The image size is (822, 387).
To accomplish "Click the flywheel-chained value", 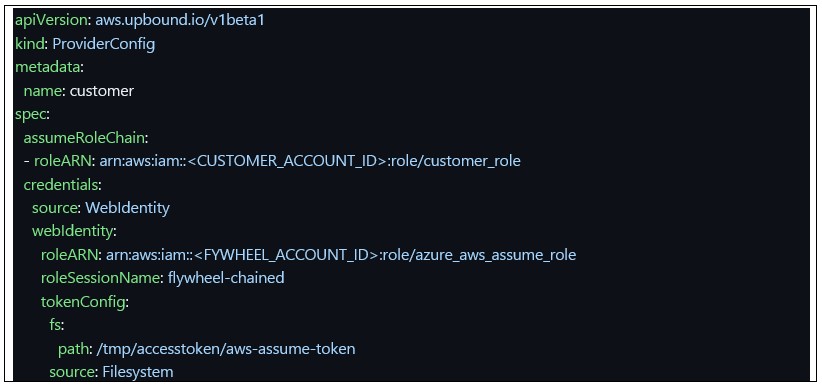I will 226,278.
